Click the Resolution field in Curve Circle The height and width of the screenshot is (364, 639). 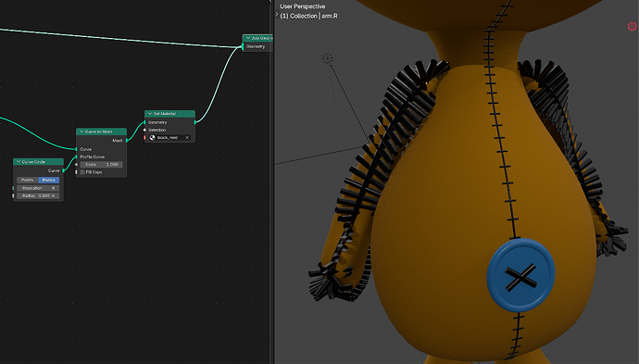tap(38, 188)
